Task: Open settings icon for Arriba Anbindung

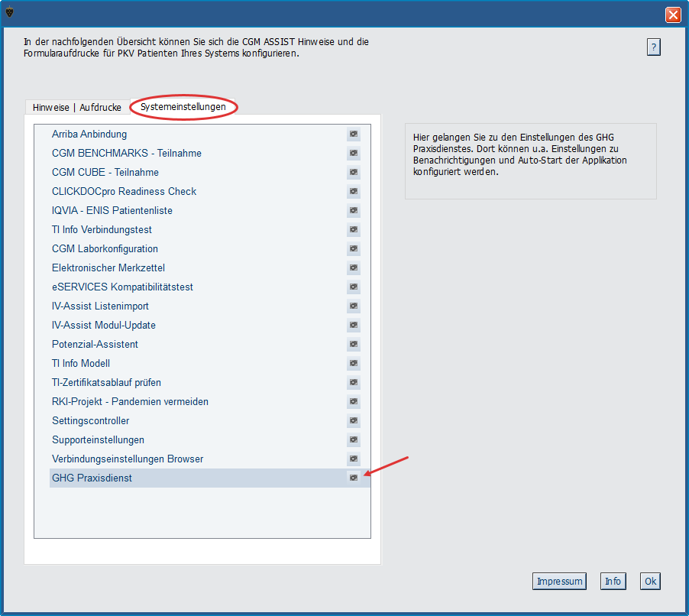Action: (x=354, y=134)
